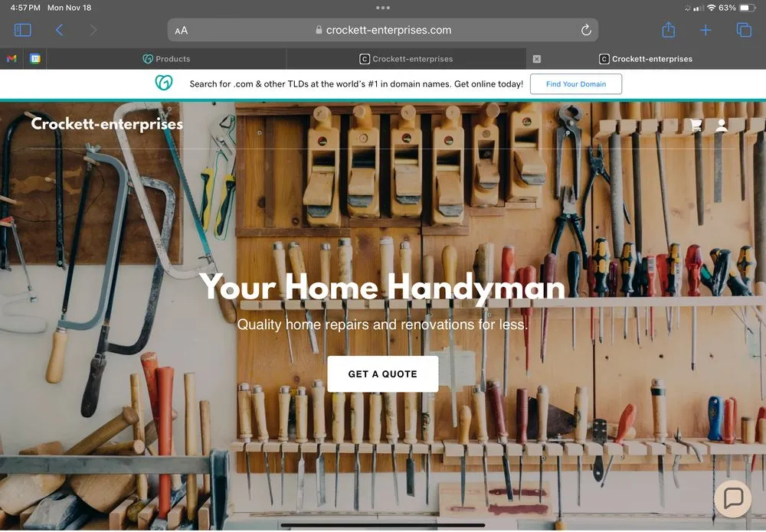The image size is (766, 532).
Task: Open the pinned Gmail tab
Action: (x=11, y=59)
